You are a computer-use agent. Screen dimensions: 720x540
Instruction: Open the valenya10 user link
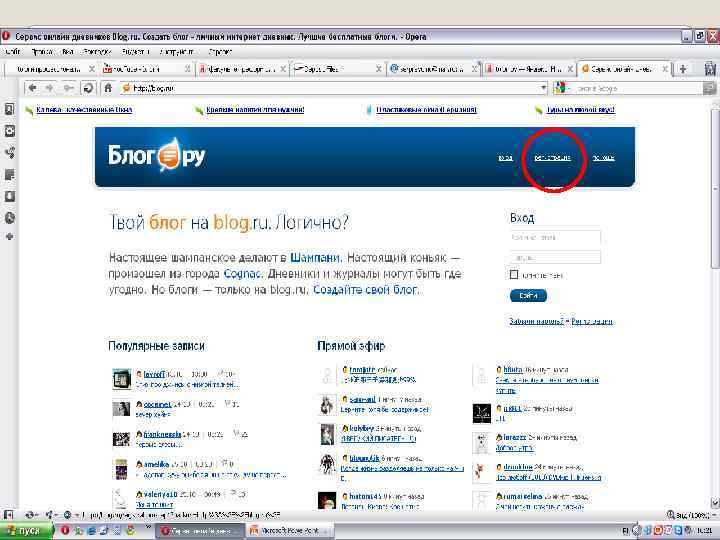point(160,495)
